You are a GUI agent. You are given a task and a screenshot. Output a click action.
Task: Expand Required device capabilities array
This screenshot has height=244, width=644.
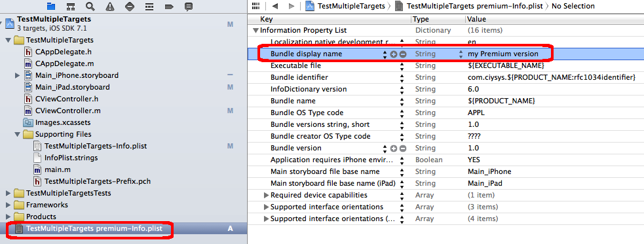tap(266, 195)
